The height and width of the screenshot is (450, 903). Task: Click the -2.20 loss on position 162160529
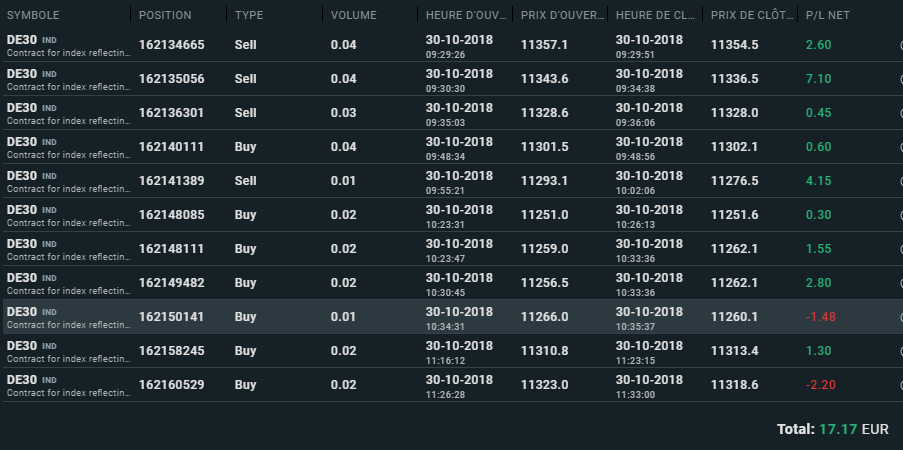click(x=821, y=385)
